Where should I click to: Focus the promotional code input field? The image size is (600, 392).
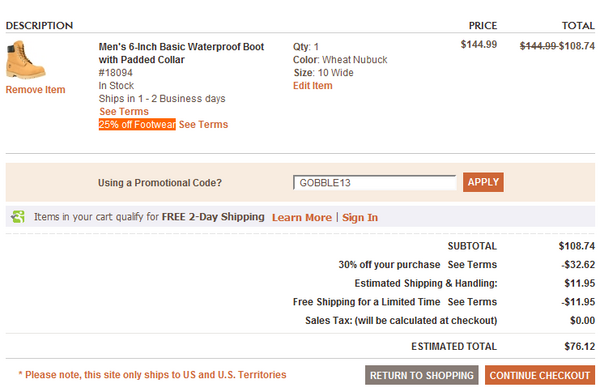pos(375,183)
